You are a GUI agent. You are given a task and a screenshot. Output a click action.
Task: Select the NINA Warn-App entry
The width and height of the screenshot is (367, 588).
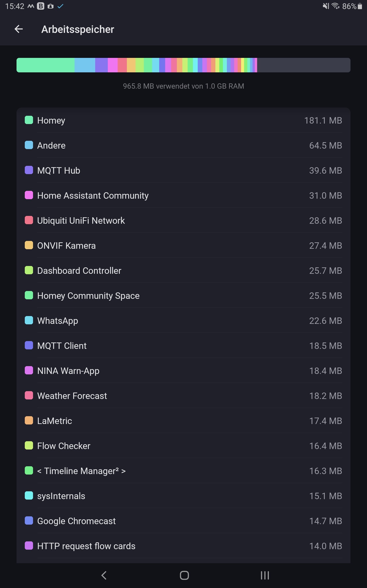click(x=183, y=371)
